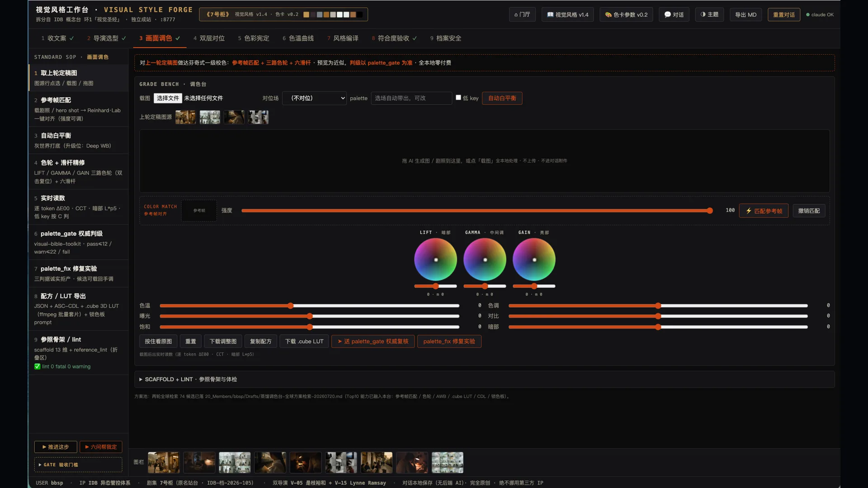Switch to tab 9 档案安全
This screenshot has height=488, width=868.
tap(446, 38)
